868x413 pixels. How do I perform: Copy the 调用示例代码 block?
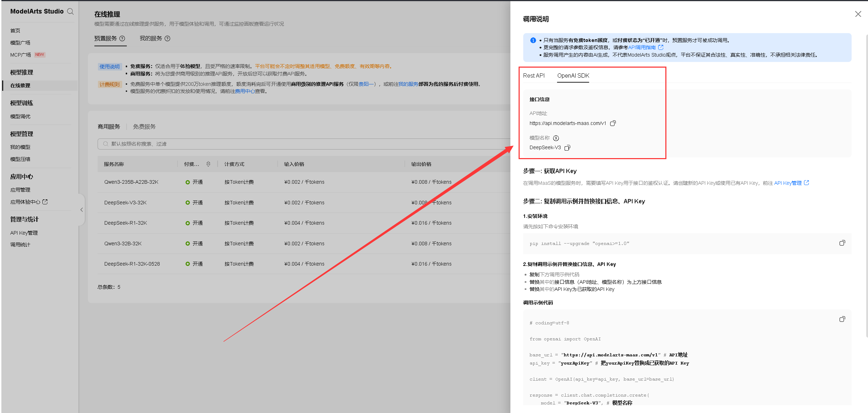(x=842, y=319)
